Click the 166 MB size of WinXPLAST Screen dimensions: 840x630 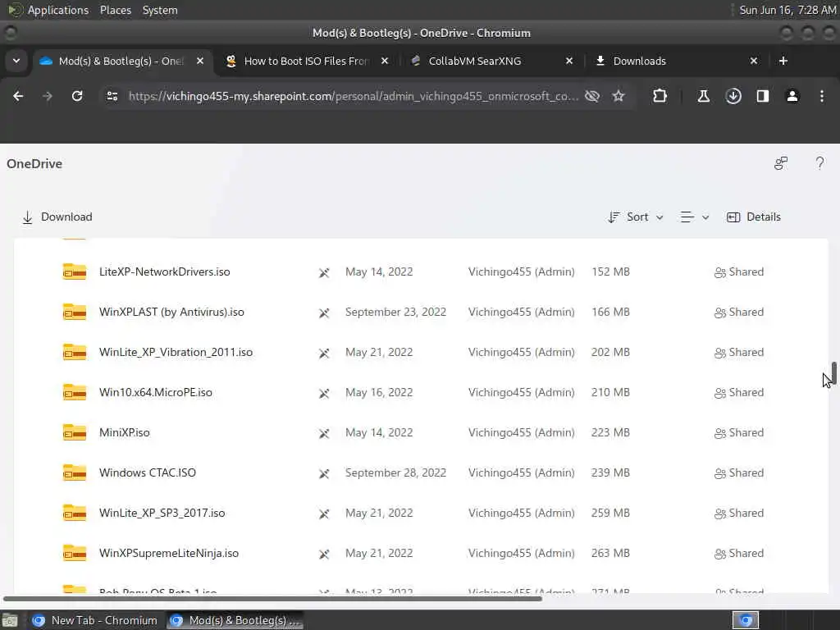click(x=610, y=312)
